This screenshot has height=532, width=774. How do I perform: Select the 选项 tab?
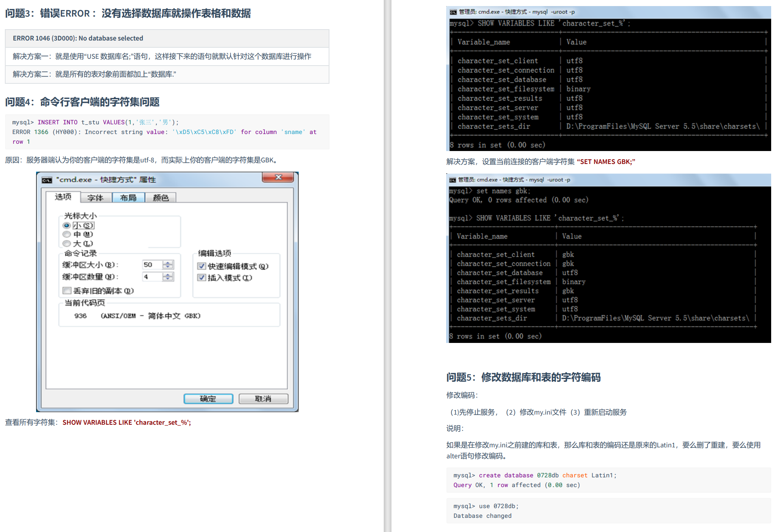64,197
